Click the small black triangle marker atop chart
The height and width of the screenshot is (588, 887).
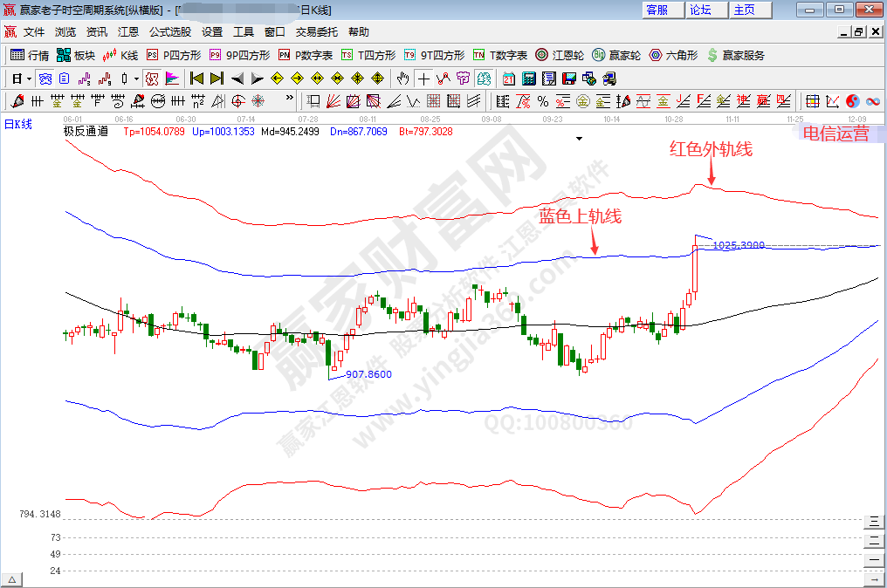pos(578,138)
